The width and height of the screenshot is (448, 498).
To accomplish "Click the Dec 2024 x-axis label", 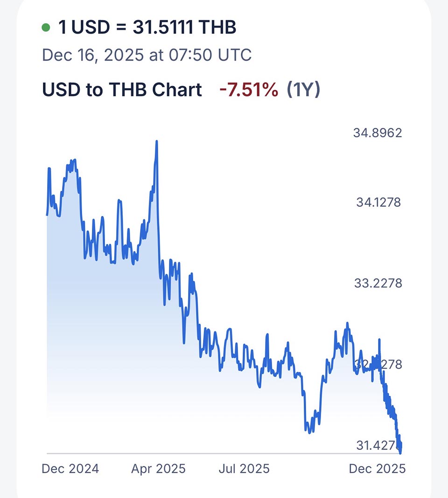I will (x=70, y=468).
